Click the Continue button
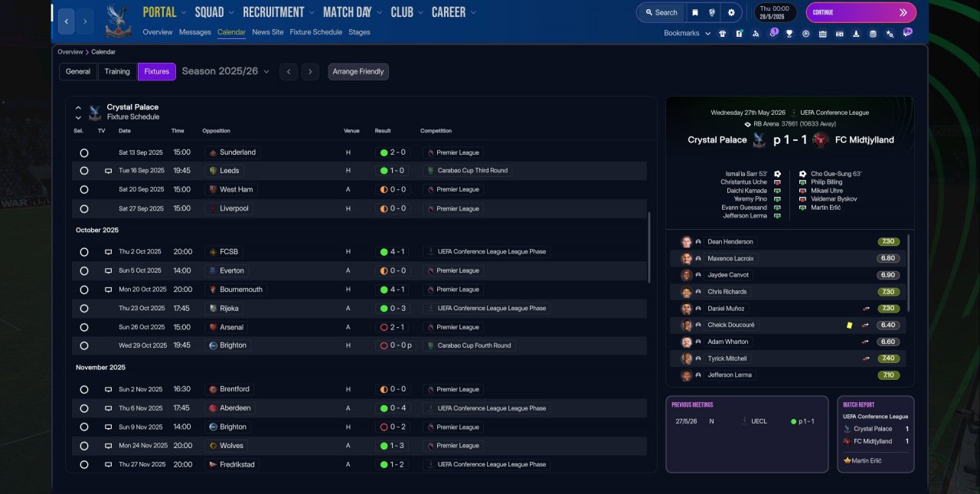Image resolution: width=980 pixels, height=494 pixels. tap(861, 12)
